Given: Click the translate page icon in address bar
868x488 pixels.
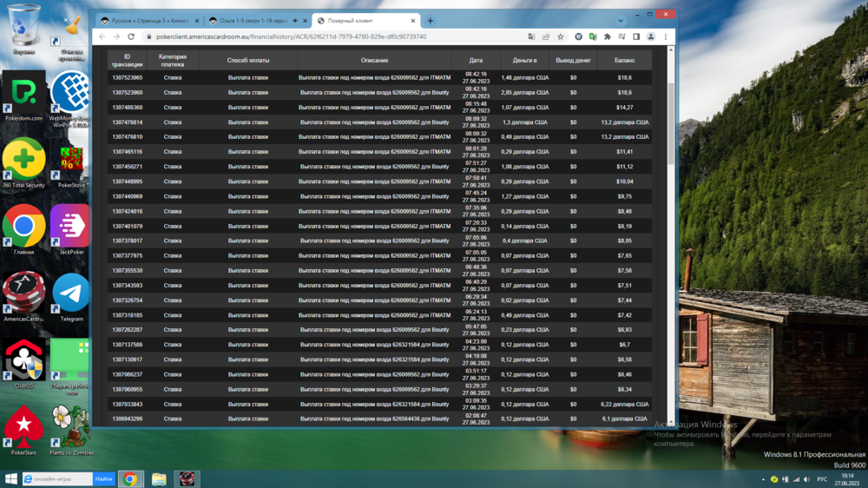Looking at the screenshot, I should click(x=532, y=37).
